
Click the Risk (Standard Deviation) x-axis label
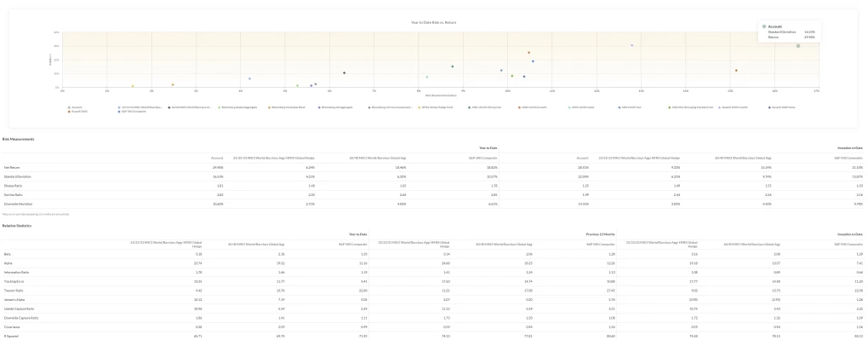pyautogui.click(x=441, y=95)
